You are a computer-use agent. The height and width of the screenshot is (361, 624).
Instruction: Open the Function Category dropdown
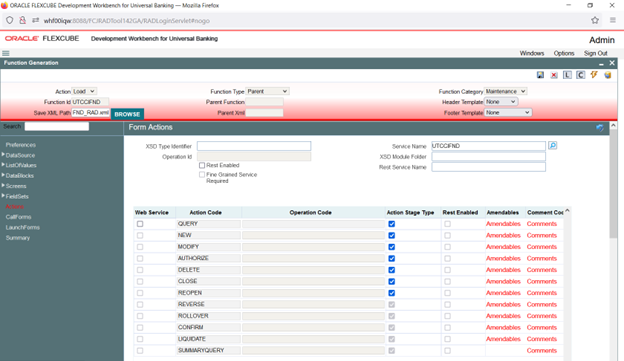pyautogui.click(x=505, y=91)
